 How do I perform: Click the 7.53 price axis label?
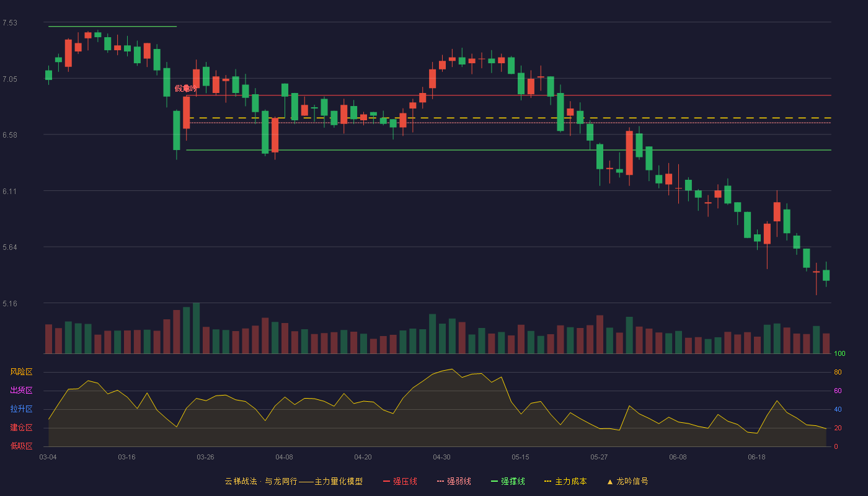[x=9, y=23]
